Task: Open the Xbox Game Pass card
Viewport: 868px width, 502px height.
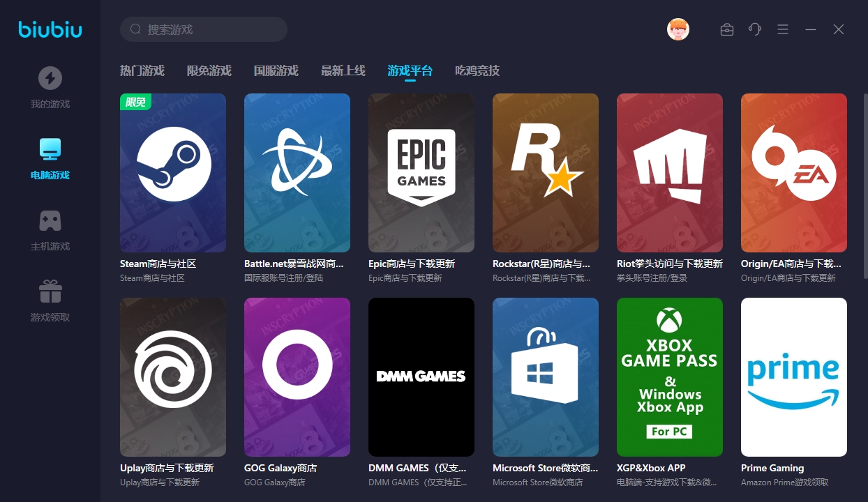Action: [670, 377]
